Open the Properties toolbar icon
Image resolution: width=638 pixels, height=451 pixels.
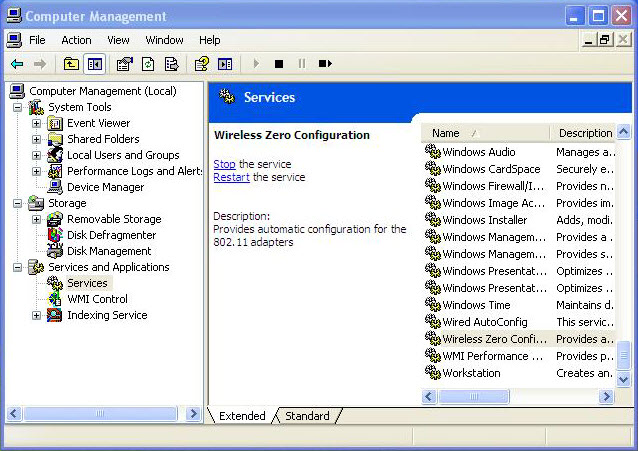click(125, 64)
